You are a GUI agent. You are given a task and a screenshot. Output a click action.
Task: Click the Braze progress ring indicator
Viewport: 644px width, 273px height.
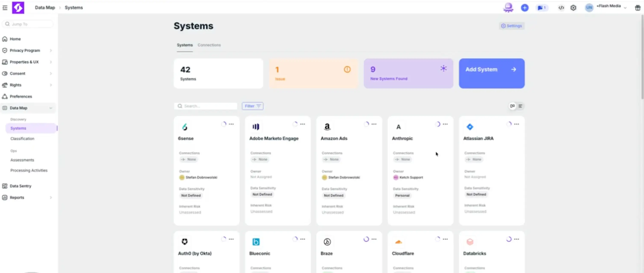366,239
